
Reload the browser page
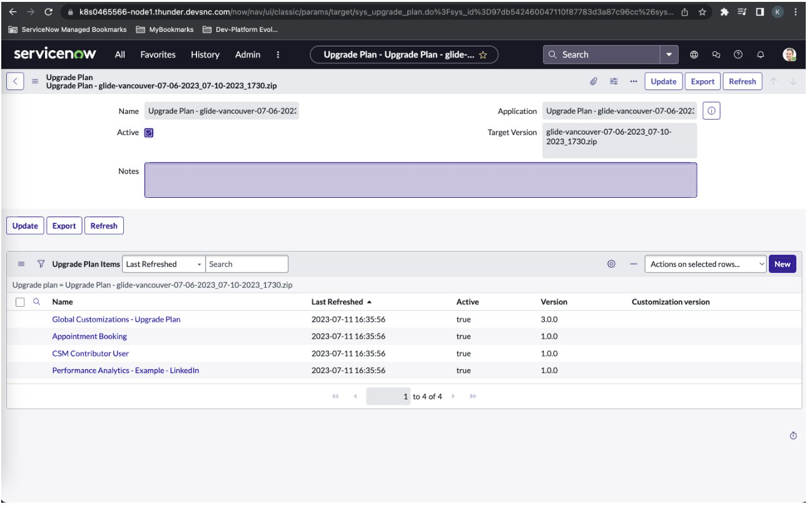(48, 12)
